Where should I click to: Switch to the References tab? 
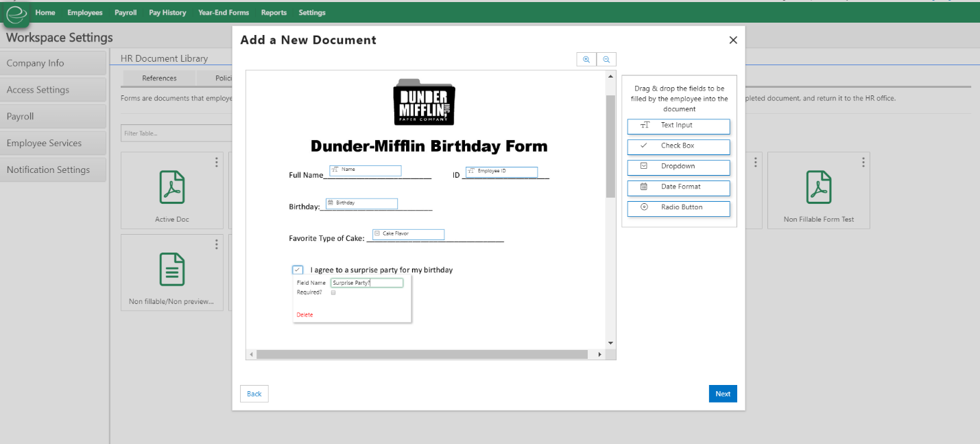(159, 78)
